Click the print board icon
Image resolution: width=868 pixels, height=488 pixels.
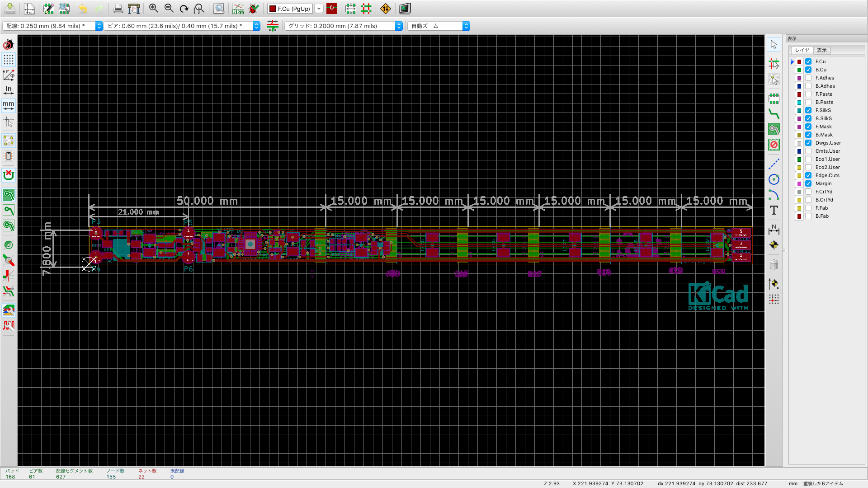coord(118,8)
